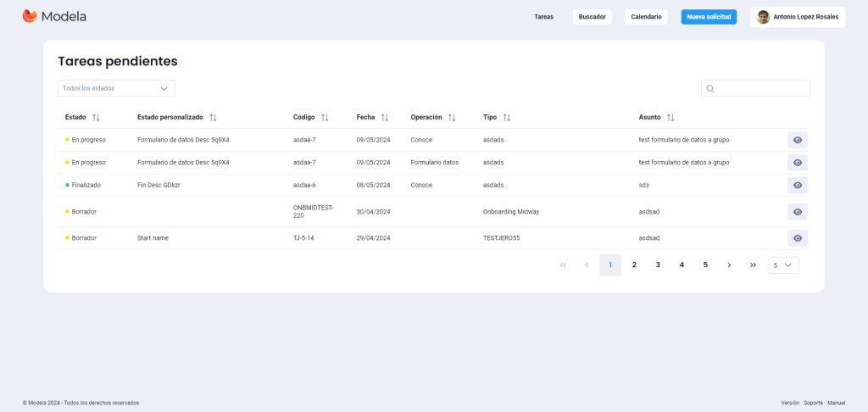Sort table by Tipo column
868x412 pixels.
pyautogui.click(x=507, y=118)
